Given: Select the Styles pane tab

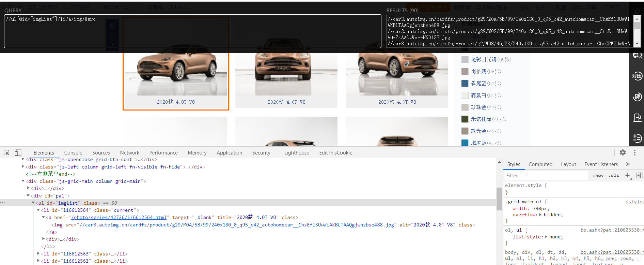Looking at the screenshot, I should [514, 164].
